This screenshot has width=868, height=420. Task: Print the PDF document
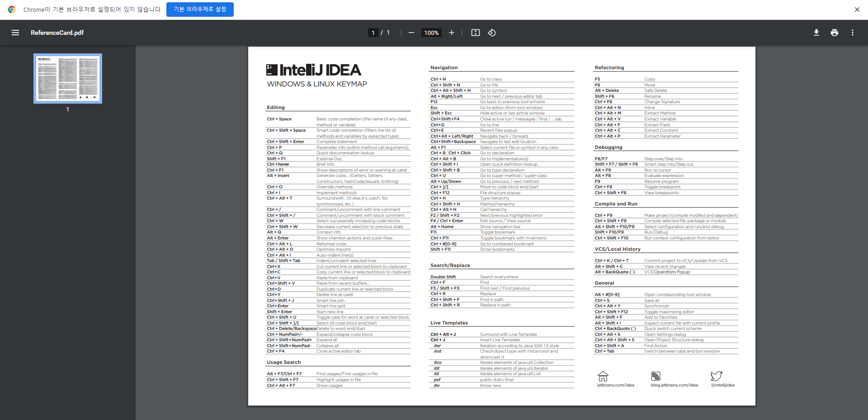[x=835, y=33]
